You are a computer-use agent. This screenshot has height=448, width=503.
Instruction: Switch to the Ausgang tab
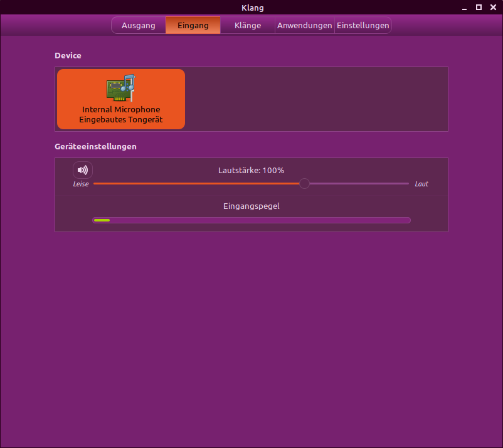tap(138, 26)
